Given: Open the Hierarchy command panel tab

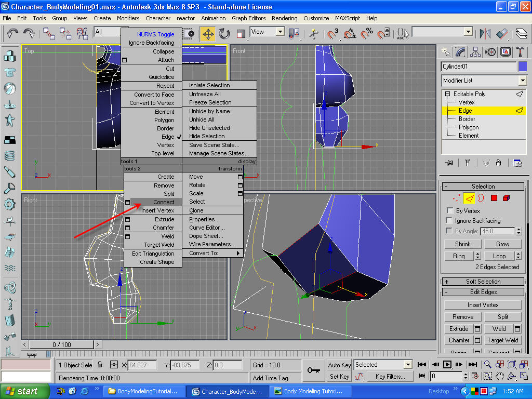Looking at the screenshot, I should point(475,52).
